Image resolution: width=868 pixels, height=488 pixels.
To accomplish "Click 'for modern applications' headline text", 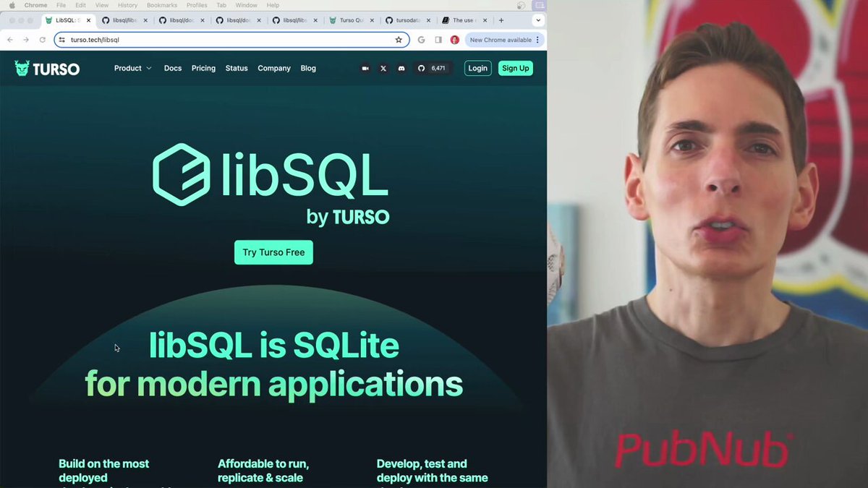I will tap(273, 384).
